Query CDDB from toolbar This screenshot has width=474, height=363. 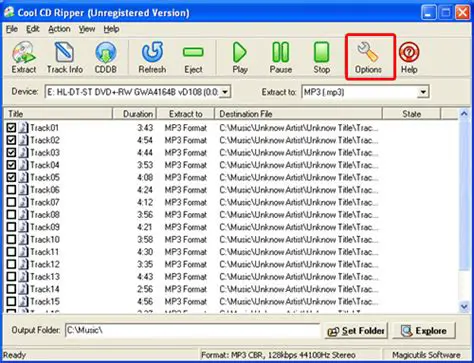106,57
